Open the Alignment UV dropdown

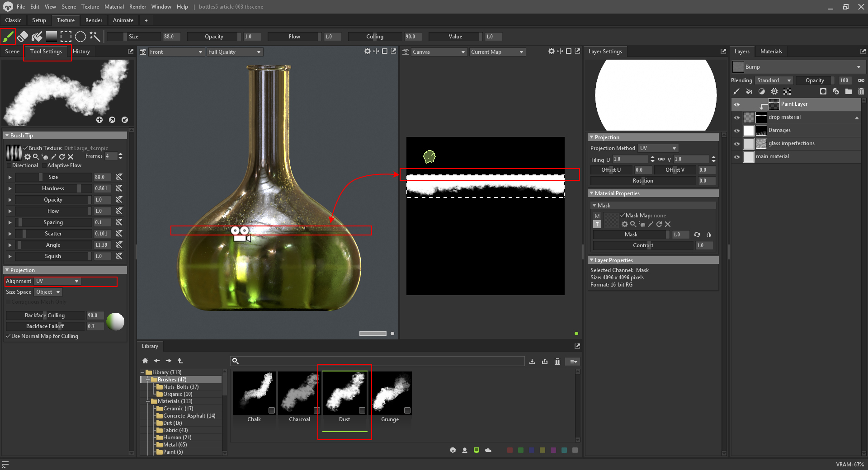click(x=57, y=281)
